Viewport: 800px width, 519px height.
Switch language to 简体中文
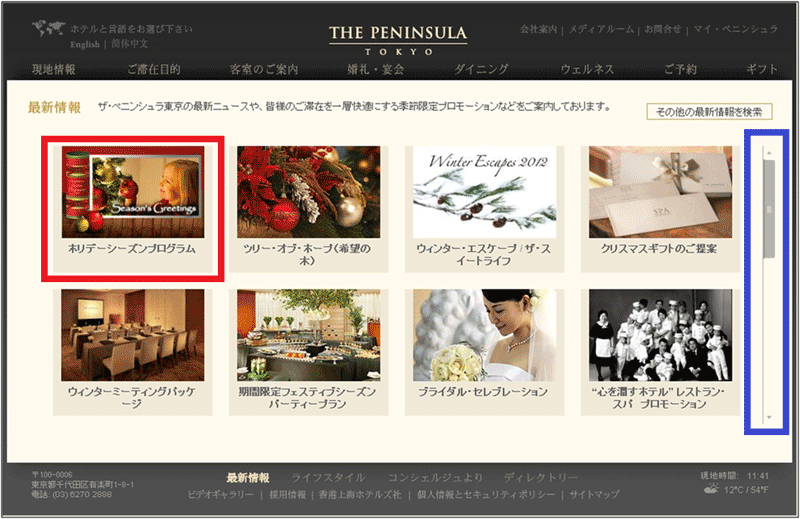[x=130, y=44]
